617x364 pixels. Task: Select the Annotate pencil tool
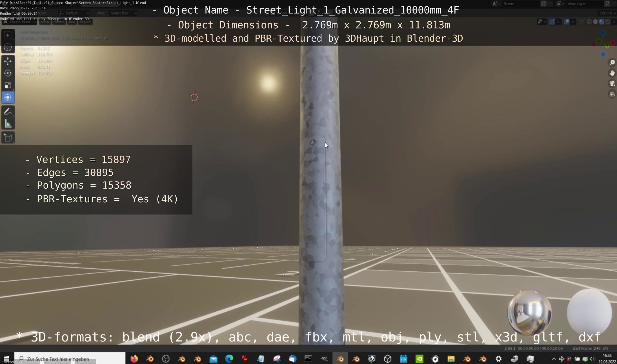[x=8, y=112]
